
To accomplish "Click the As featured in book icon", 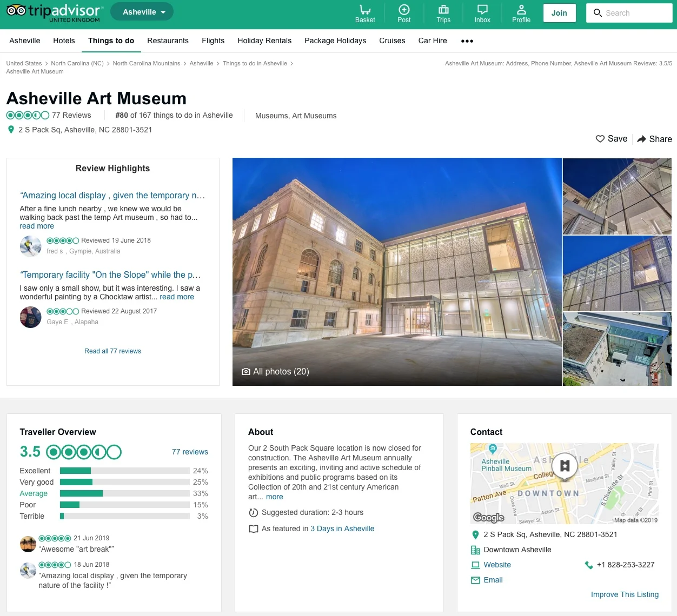I will click(x=253, y=529).
